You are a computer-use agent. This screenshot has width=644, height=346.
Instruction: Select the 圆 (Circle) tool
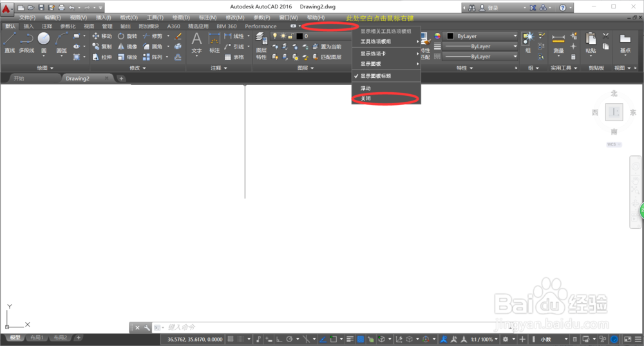(x=44, y=43)
